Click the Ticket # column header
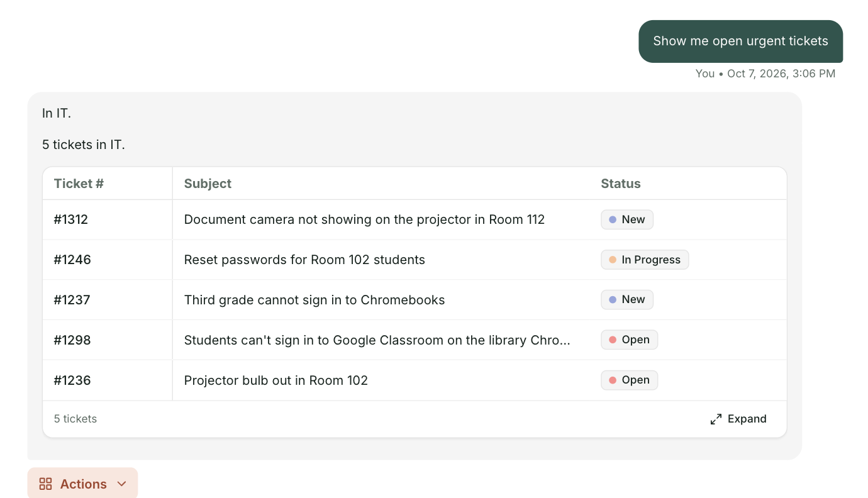This screenshot has width=868, height=498. pos(79,184)
